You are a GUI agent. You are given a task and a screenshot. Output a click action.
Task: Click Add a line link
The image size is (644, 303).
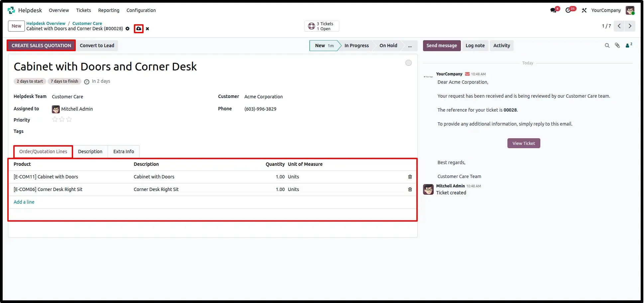click(x=24, y=202)
